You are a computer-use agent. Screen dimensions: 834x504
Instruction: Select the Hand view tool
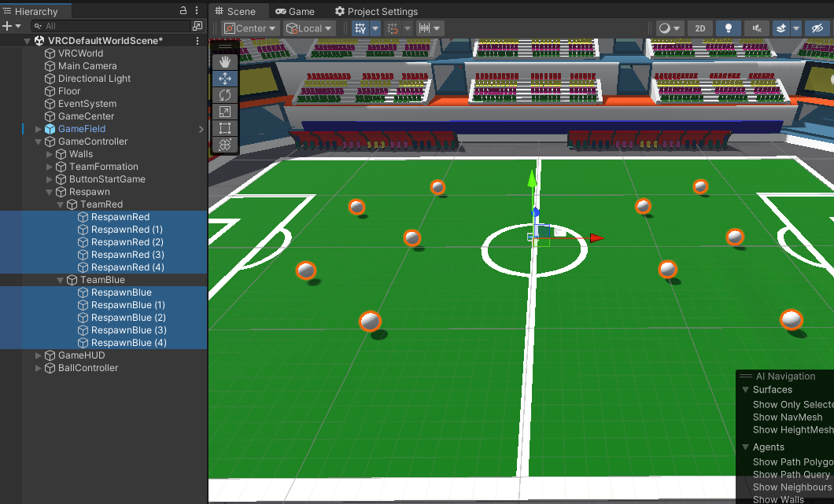pyautogui.click(x=225, y=61)
